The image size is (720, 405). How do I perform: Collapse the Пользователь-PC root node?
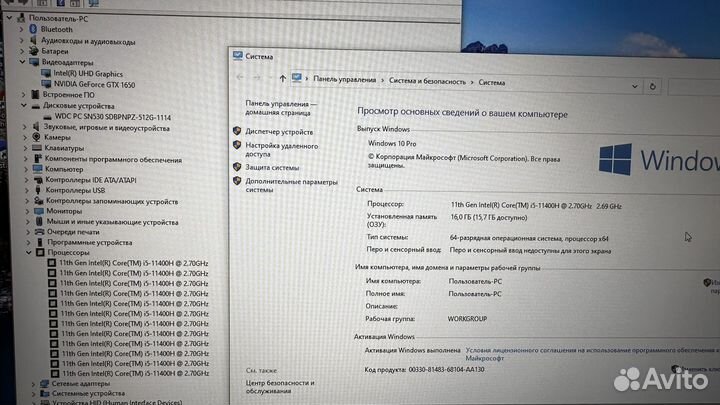(9, 18)
